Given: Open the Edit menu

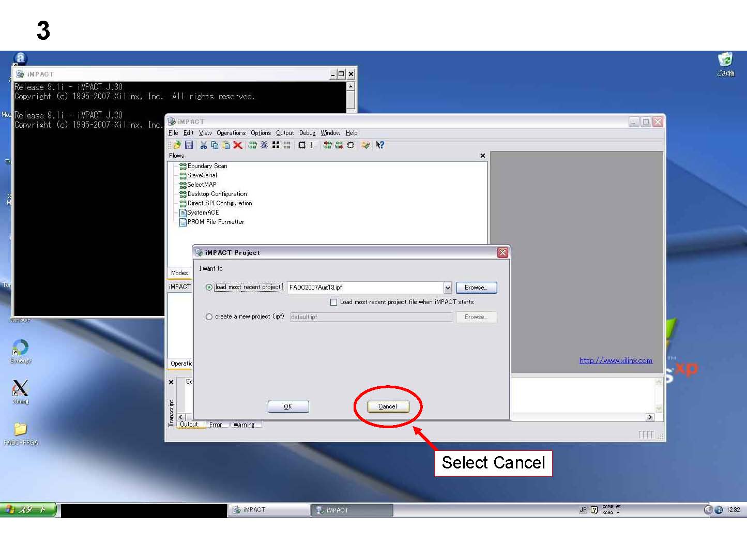Looking at the screenshot, I should [x=188, y=133].
